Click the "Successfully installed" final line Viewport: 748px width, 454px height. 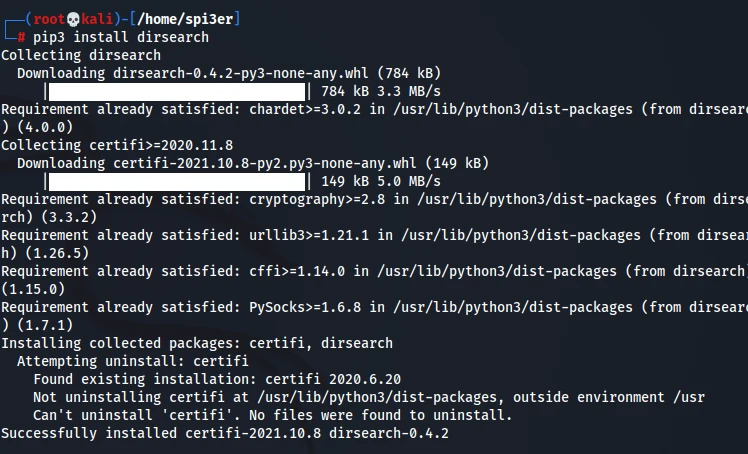pos(225,433)
